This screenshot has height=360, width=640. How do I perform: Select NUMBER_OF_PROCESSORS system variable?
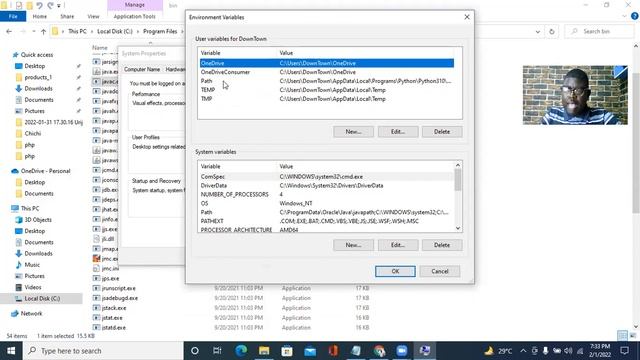pyautogui.click(x=327, y=194)
